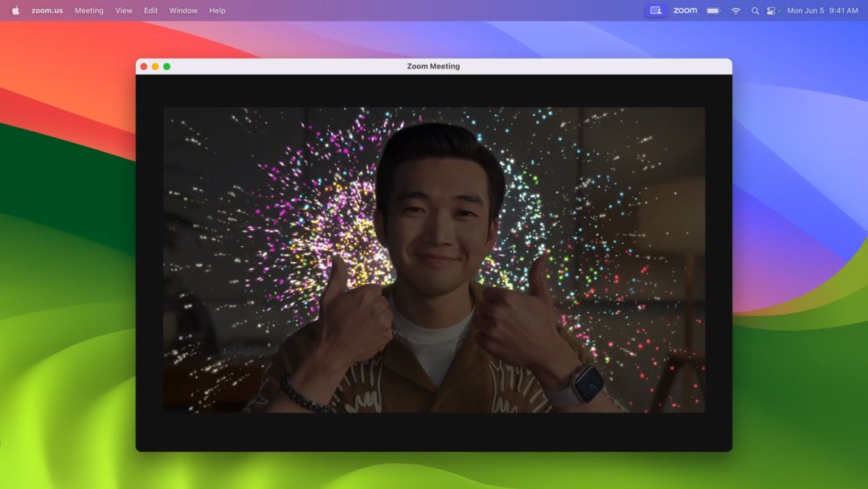Select the participant video feed with fireworks
868x489 pixels.
(434, 260)
